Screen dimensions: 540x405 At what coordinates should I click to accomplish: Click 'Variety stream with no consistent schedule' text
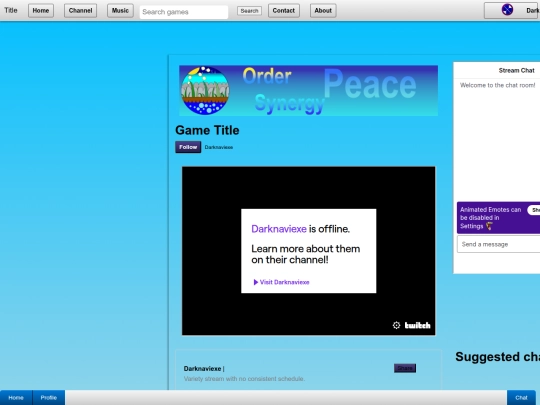click(244, 379)
